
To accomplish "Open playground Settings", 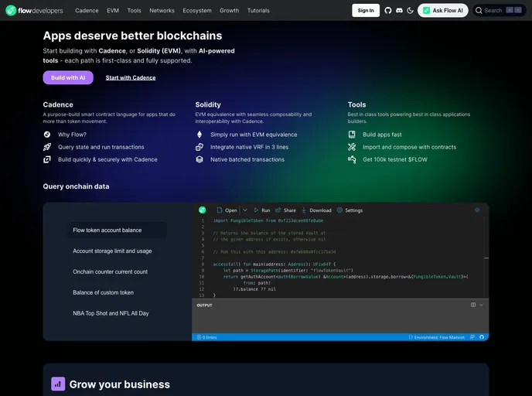I will coord(350,210).
